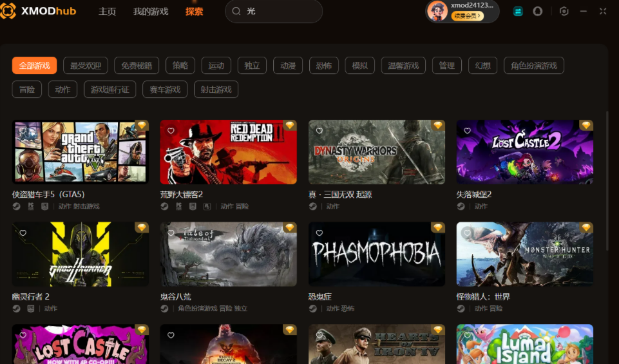The image size is (619, 364).
Task: Click the user avatar picture
Action: (437, 11)
